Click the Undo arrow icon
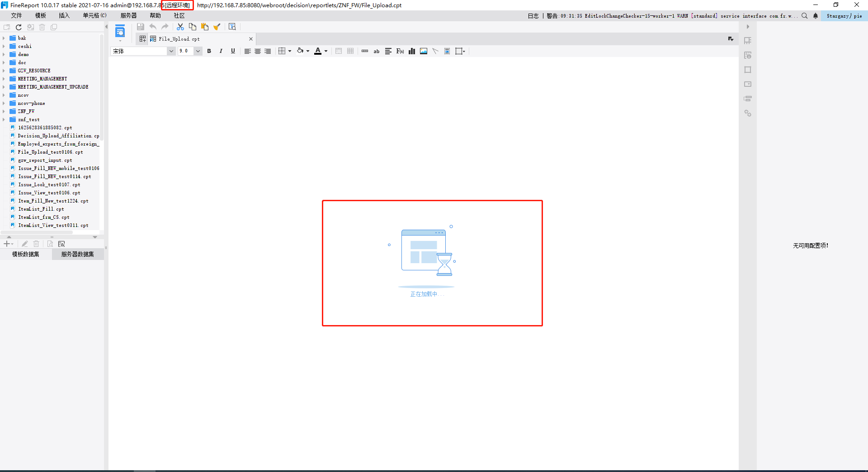868x472 pixels. tap(153, 27)
